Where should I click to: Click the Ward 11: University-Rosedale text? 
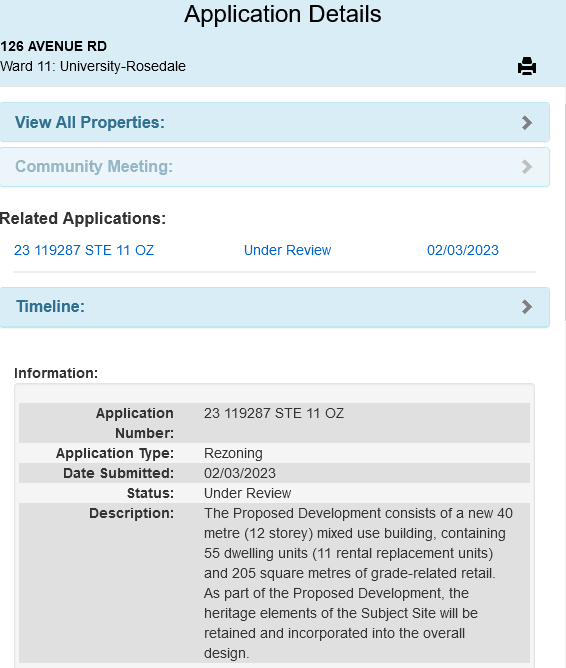[x=93, y=66]
